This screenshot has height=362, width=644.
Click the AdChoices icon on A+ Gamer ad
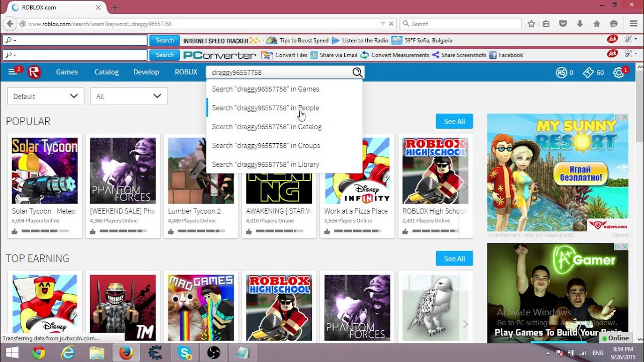click(x=618, y=247)
